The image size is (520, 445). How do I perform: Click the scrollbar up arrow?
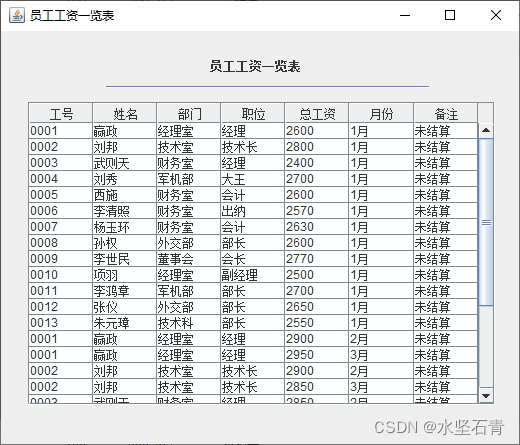point(486,130)
